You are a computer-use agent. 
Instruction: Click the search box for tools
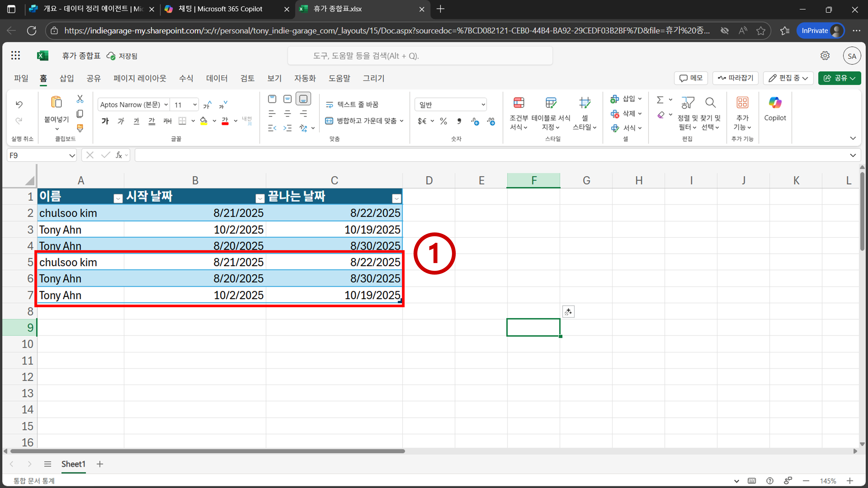419,56
